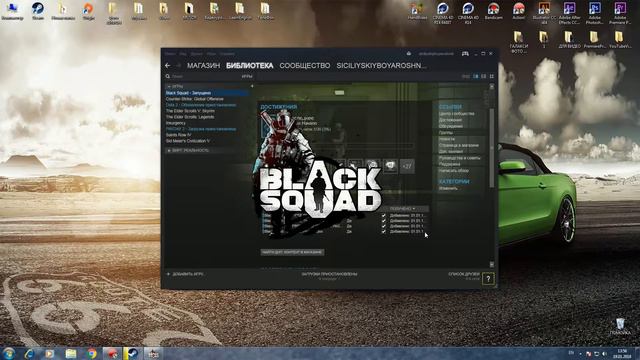Toggle the first DLC checkbox in the list
Image resolution: width=640 pixels, height=360 pixels.
384,216
